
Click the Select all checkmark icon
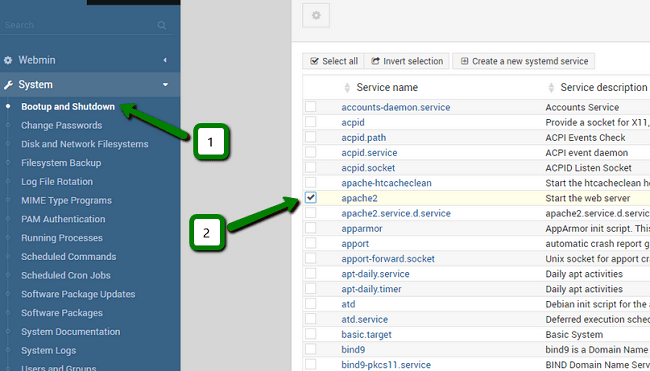click(x=314, y=61)
